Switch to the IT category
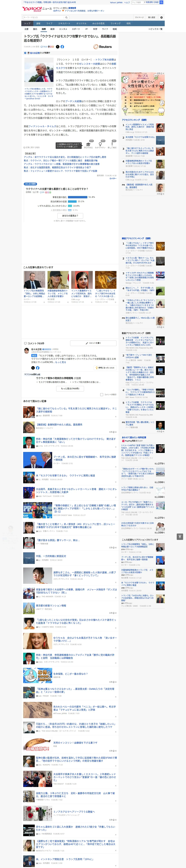 click(x=86, y=29)
